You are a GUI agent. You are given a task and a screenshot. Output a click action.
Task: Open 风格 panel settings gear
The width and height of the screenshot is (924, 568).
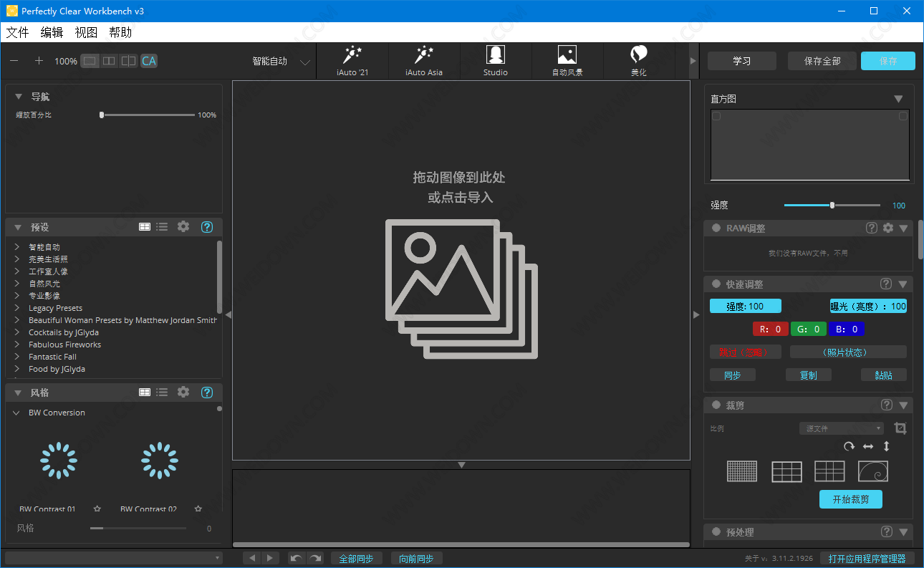pos(183,392)
